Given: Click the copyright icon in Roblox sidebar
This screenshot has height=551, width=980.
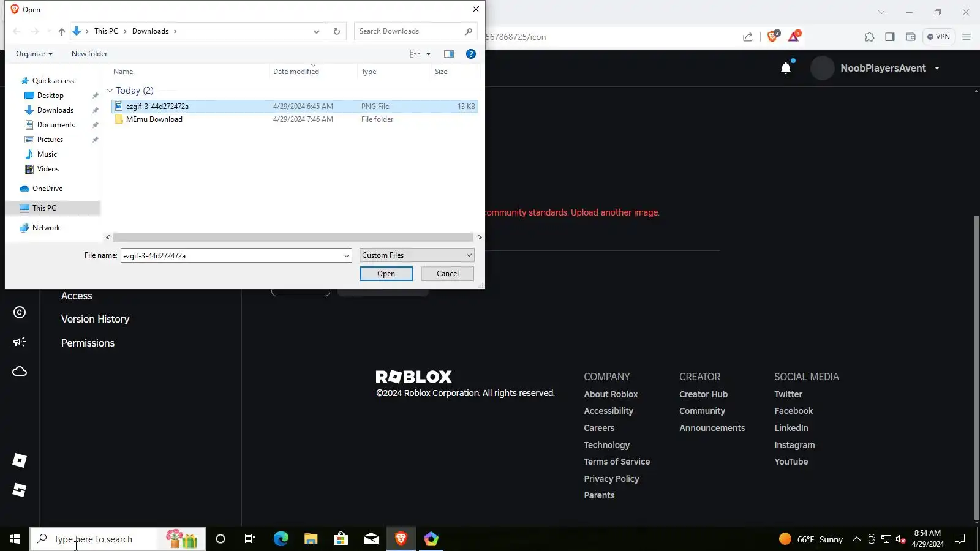Looking at the screenshot, I should coord(20,312).
